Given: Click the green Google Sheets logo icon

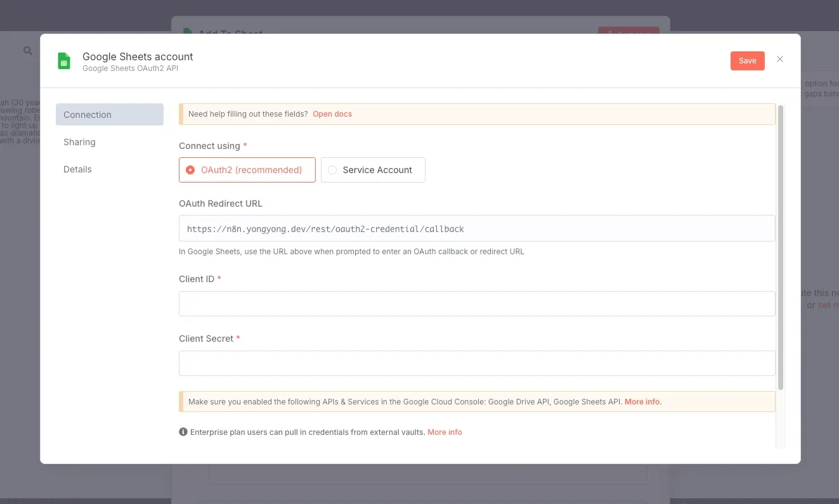Looking at the screenshot, I should (64, 61).
